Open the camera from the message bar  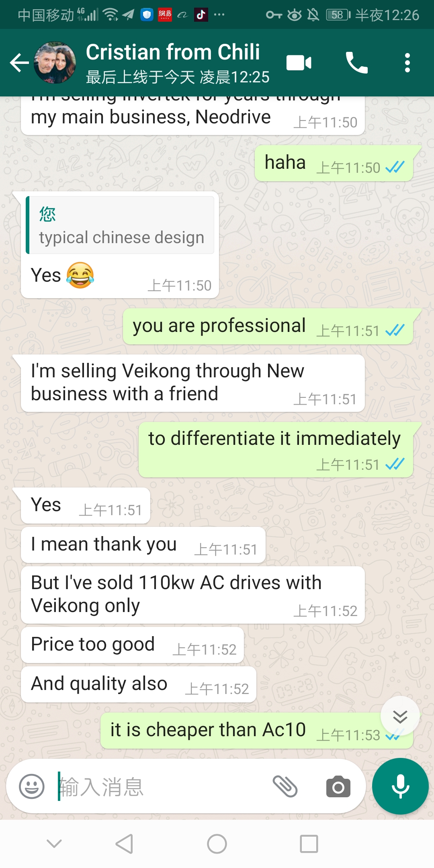[338, 786]
